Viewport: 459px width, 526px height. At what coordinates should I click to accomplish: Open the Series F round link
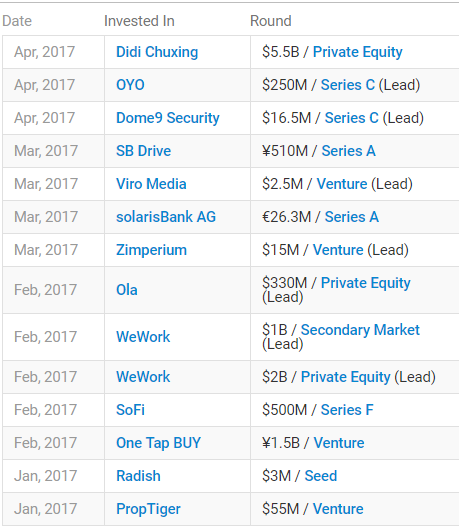(x=347, y=410)
